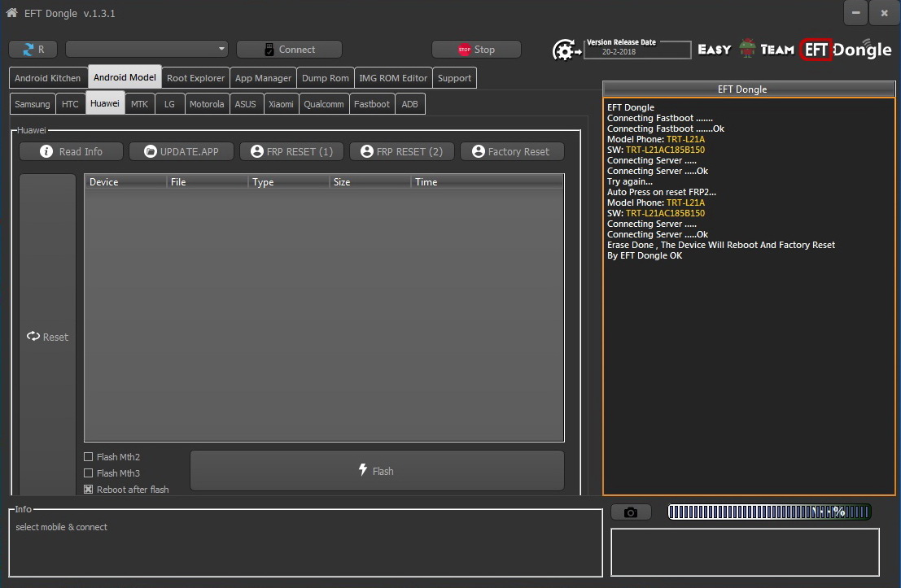
Task: Click 'By EFT Dongle OK' log line
Action: pyautogui.click(x=644, y=255)
